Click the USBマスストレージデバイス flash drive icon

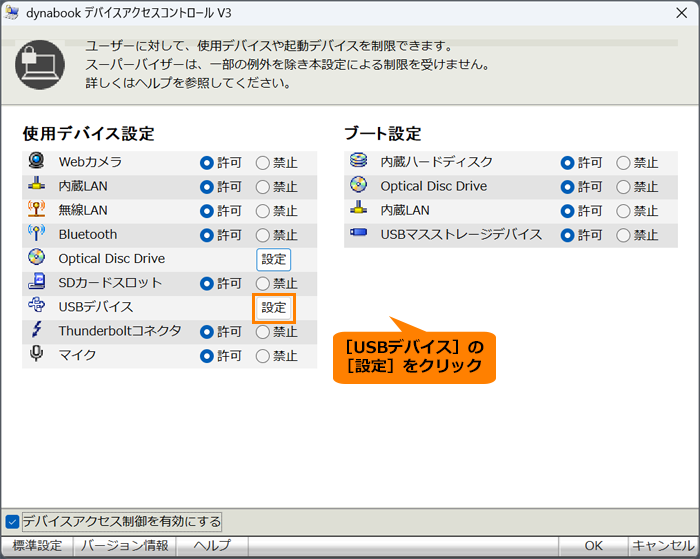pos(358,232)
